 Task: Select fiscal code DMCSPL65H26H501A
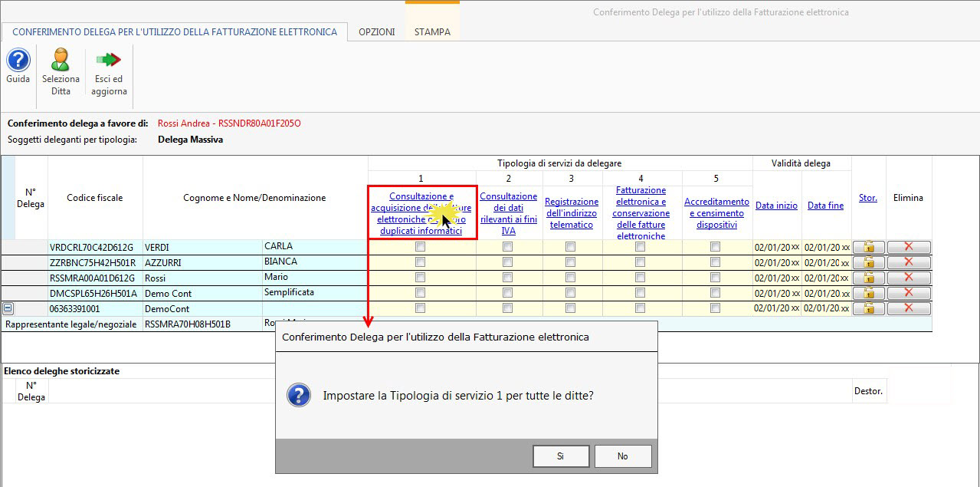coord(93,294)
